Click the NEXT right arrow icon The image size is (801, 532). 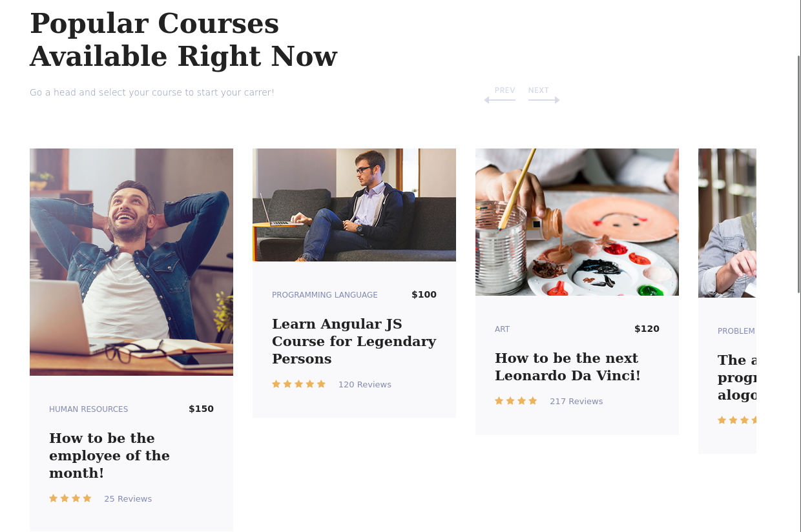(544, 100)
